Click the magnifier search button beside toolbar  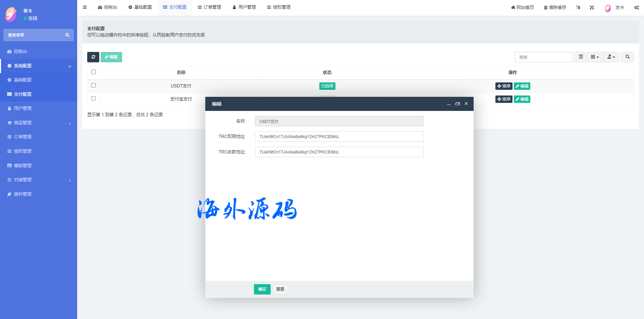[627, 57]
